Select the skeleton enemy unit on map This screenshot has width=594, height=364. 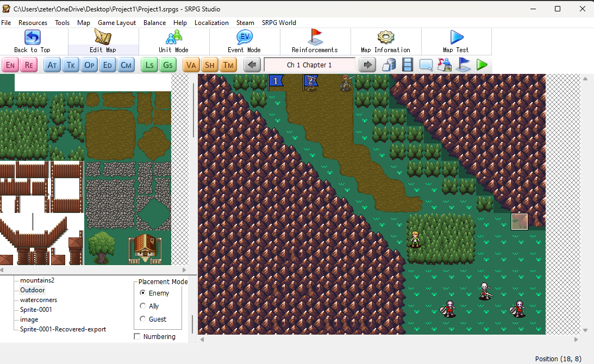(x=485, y=291)
